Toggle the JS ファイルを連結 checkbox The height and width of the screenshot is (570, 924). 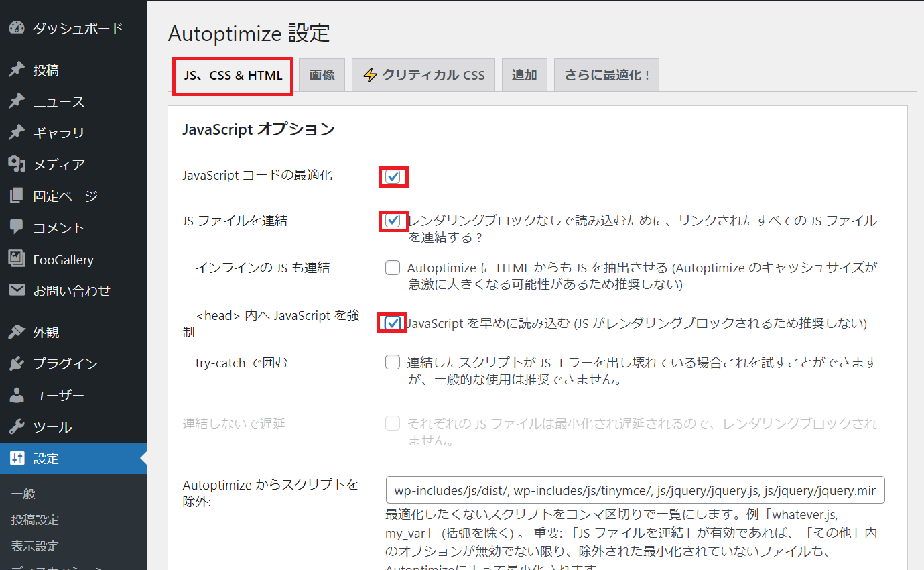click(x=393, y=221)
